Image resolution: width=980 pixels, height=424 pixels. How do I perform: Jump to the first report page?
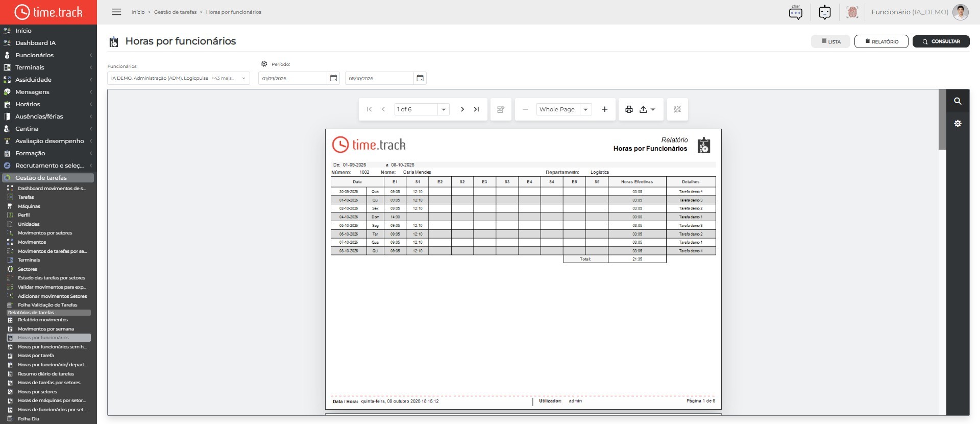tap(369, 109)
